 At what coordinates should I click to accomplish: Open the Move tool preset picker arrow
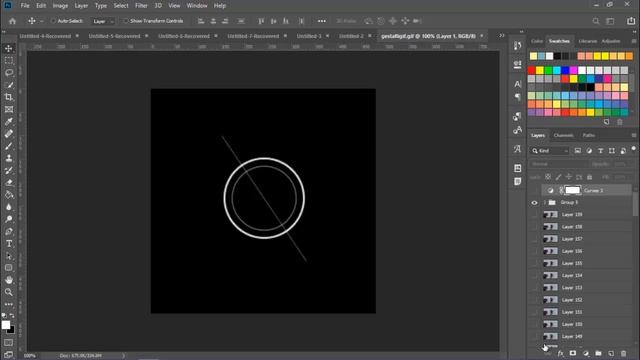pos(42,21)
